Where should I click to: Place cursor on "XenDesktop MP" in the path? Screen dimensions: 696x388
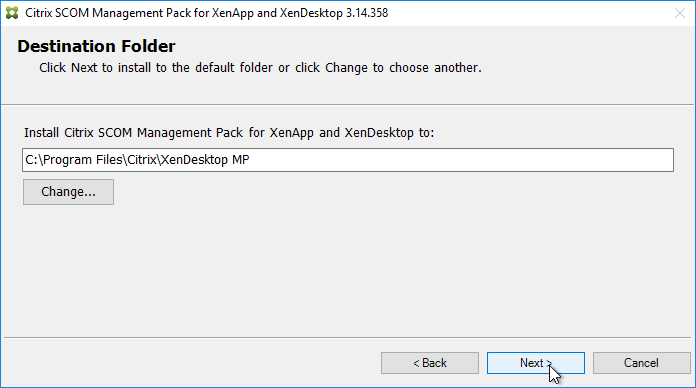[x=205, y=160]
